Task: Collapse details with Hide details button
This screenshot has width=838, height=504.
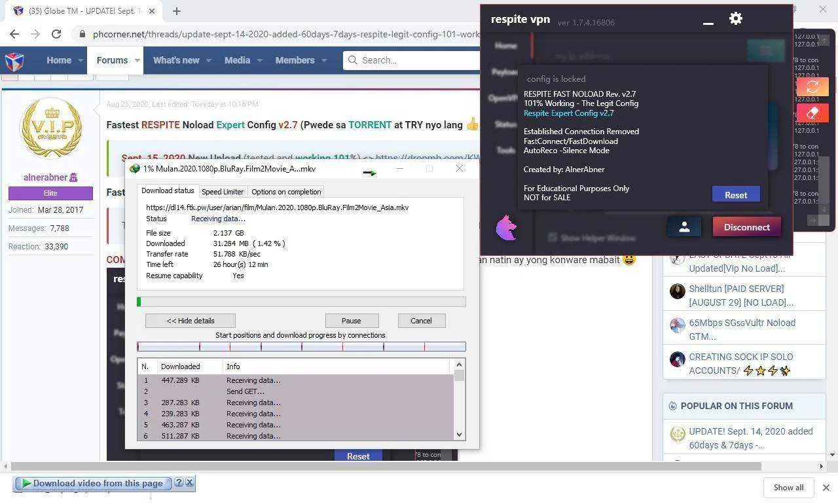Action: (191, 321)
